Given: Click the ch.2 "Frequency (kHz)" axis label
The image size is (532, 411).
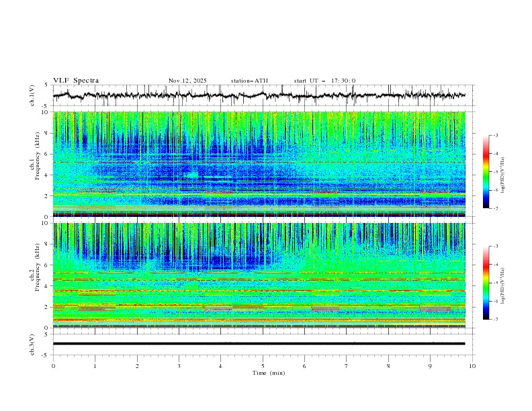Looking at the screenshot, I should (x=38, y=267).
